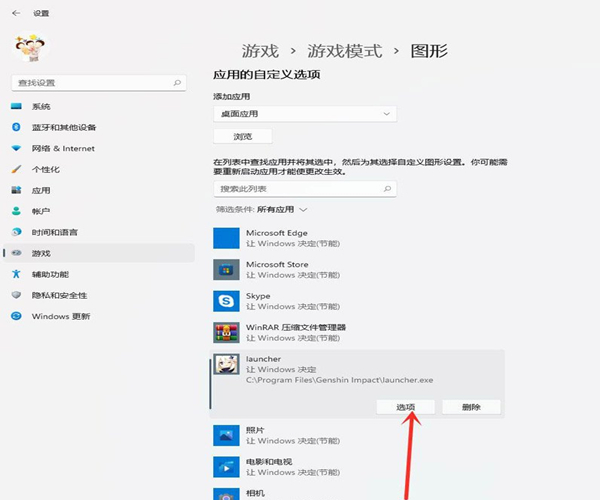Click the search icon in 查找设置 box
This screenshot has height=500, width=600.
point(177,83)
